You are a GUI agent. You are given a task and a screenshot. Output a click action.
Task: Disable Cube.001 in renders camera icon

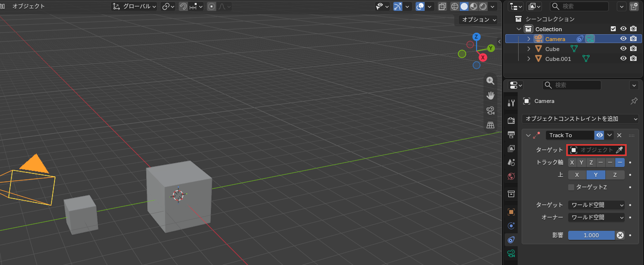(x=633, y=59)
